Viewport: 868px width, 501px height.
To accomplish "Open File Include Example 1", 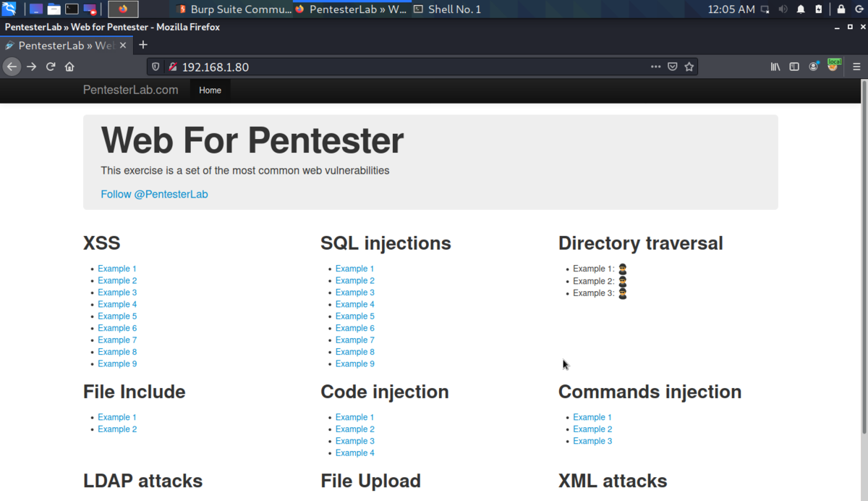I will [x=117, y=417].
